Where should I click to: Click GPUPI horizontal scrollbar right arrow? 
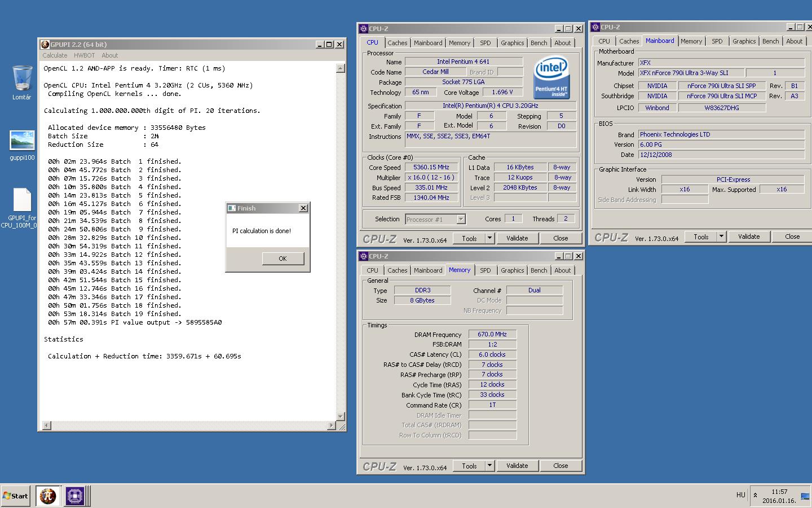pos(332,425)
